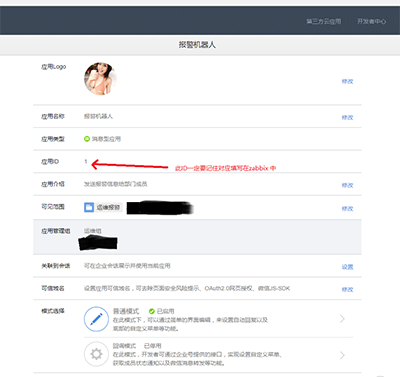The image size is (400, 377).
Task: Click the pencil icon for 普通模式
Action: [96, 319]
